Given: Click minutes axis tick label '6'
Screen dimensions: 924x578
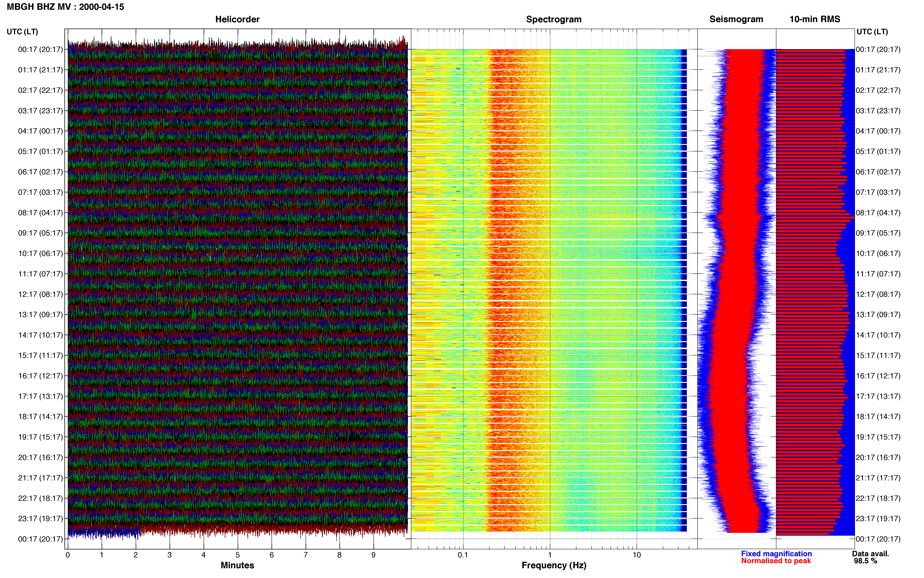Looking at the screenshot, I should 272,555.
